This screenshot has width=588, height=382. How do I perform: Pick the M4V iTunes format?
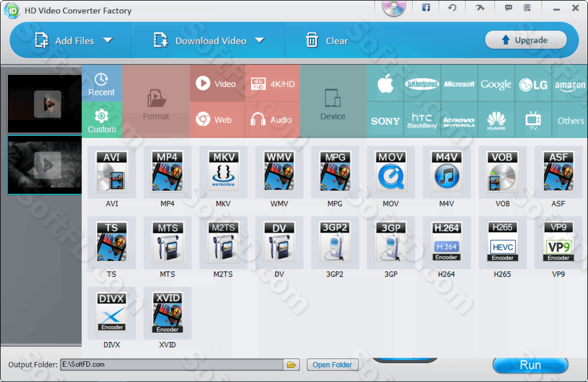[447, 172]
